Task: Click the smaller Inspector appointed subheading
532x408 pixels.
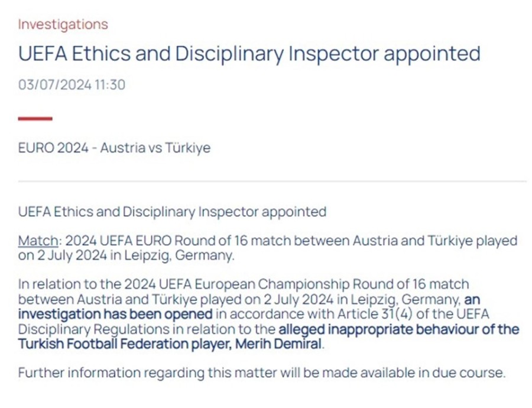Action: tap(172, 212)
